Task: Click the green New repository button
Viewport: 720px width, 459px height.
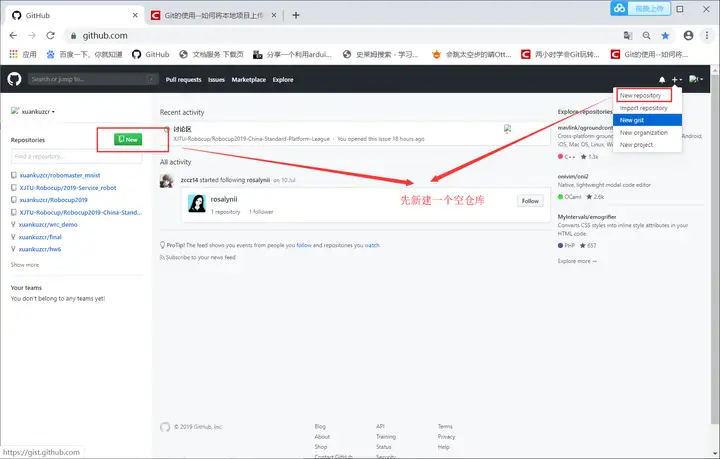Action: 128,139
